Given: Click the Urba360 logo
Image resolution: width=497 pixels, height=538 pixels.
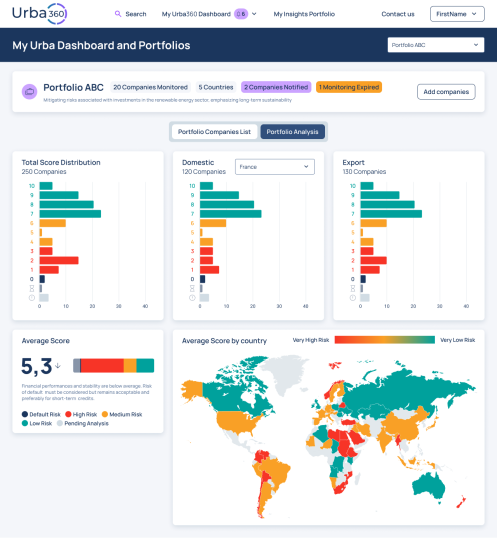Looking at the screenshot, I should [x=39, y=14].
